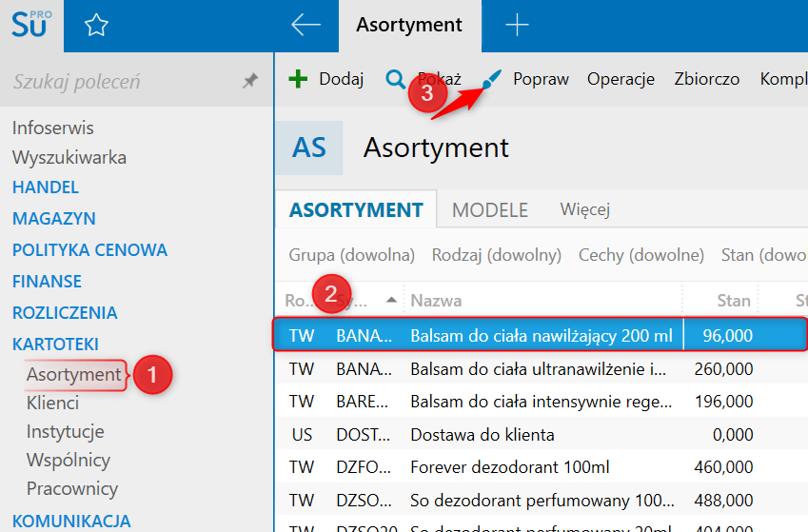The height and width of the screenshot is (532, 808).
Task: Sort by the Stan column header
Action: pyautogui.click(x=734, y=301)
